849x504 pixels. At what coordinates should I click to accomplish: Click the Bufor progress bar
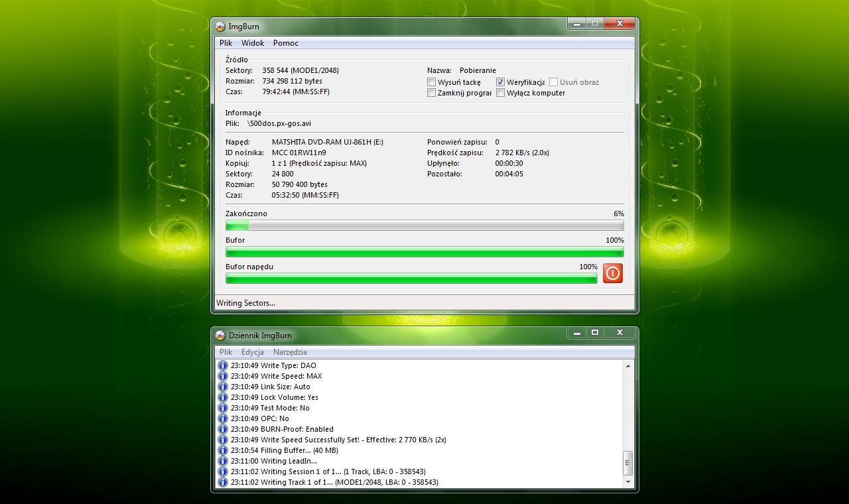(x=424, y=252)
